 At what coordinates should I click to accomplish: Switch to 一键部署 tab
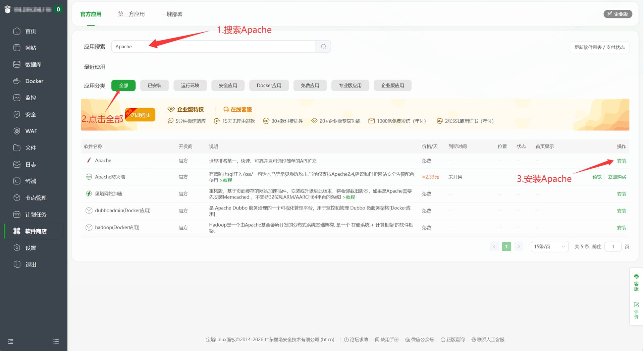pos(172,14)
